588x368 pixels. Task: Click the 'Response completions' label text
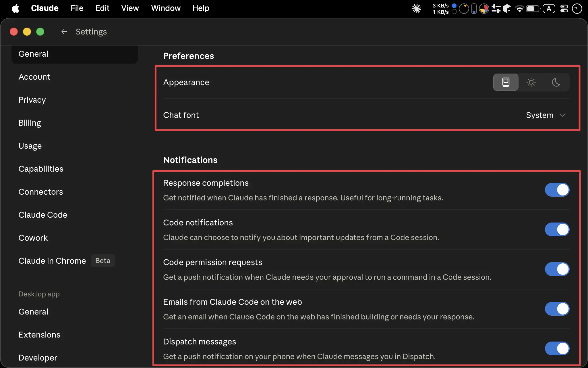pos(206,183)
